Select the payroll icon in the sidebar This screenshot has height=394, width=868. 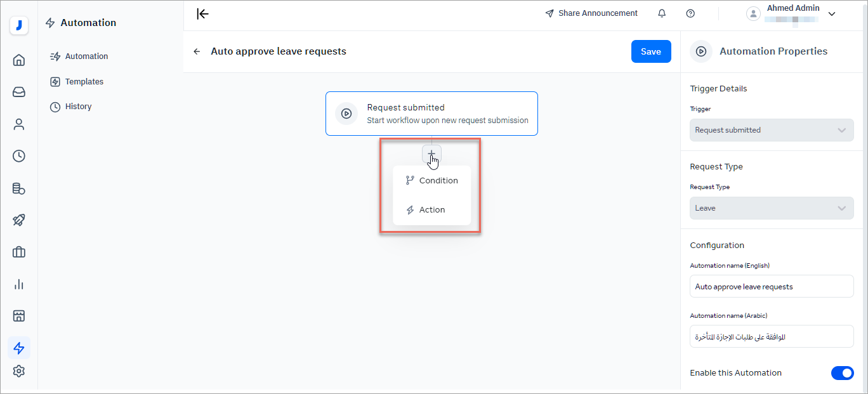(19, 188)
